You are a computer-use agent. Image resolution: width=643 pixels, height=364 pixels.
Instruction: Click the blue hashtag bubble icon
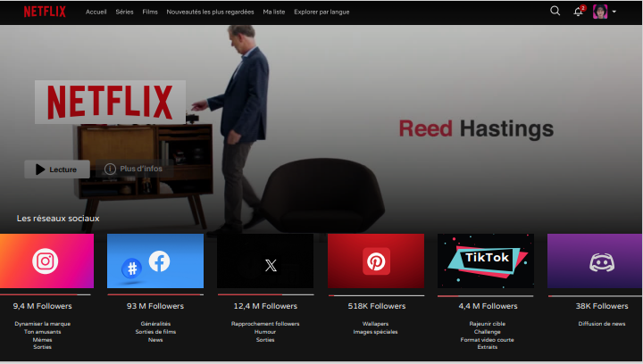click(131, 269)
